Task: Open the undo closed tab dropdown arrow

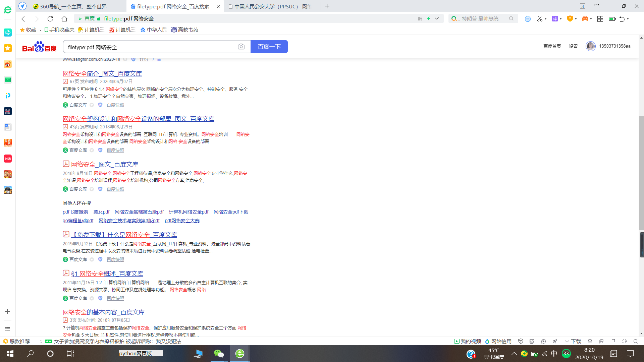Action: (628, 19)
